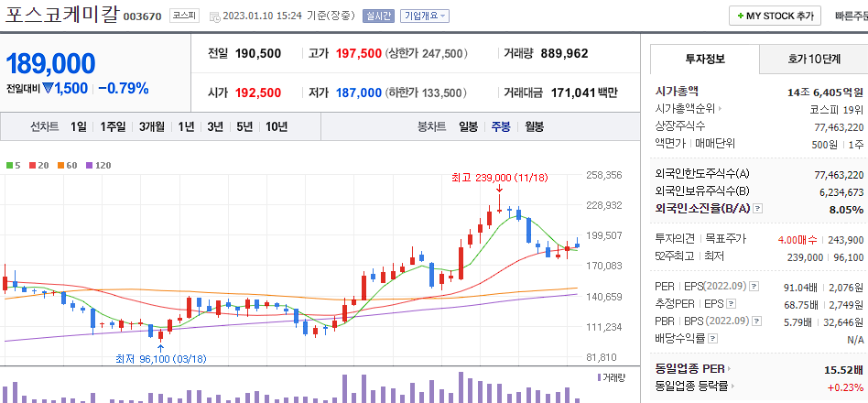Click the help icon beside 배당수익률
868x403 pixels.
713,338
